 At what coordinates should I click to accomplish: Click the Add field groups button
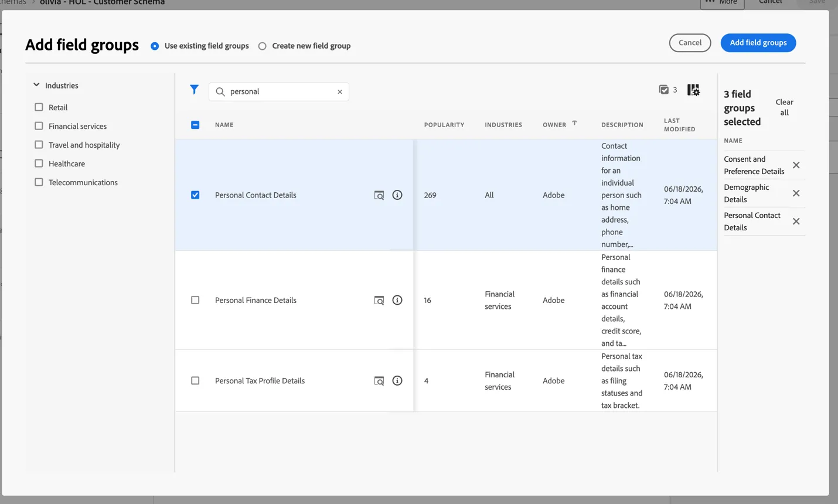click(x=758, y=43)
